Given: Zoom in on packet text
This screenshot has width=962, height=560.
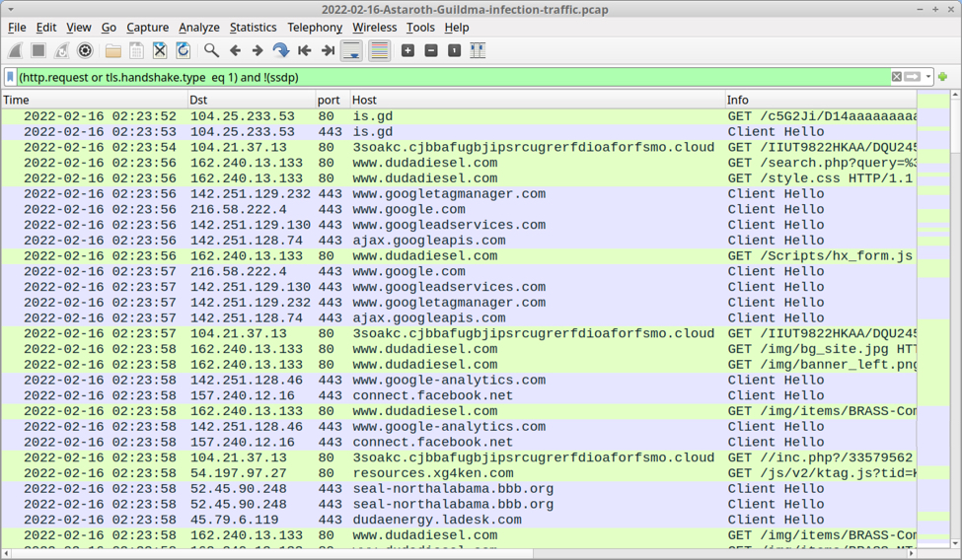Looking at the screenshot, I should (407, 50).
